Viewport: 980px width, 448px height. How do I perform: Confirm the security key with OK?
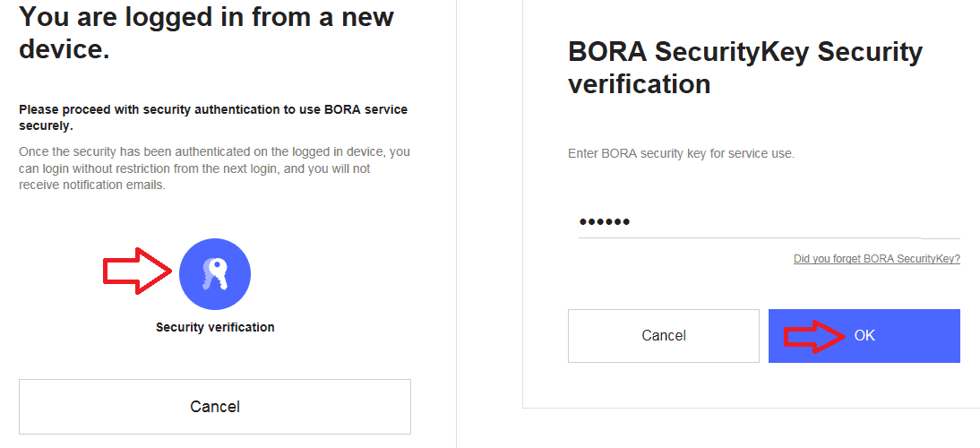point(864,335)
